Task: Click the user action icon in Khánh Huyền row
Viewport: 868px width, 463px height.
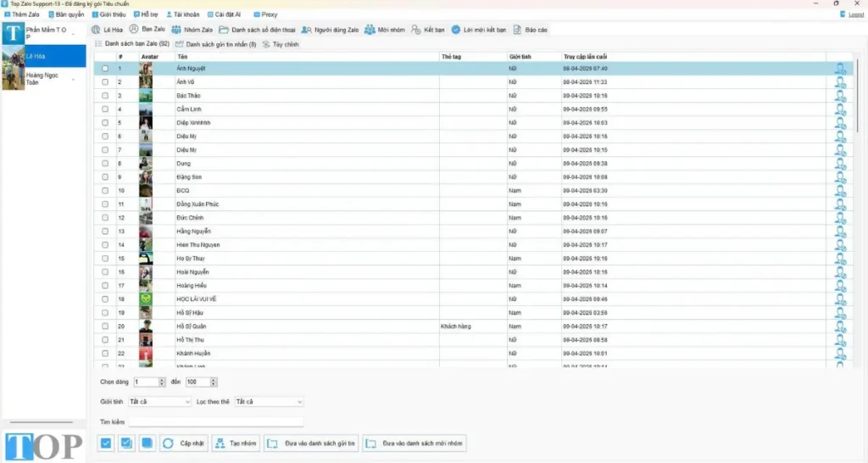Action: (x=840, y=354)
